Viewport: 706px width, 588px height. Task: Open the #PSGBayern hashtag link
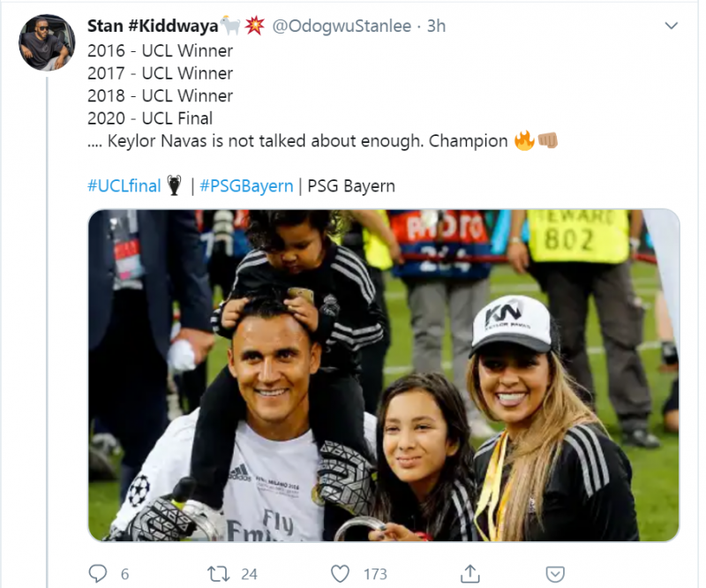click(246, 186)
